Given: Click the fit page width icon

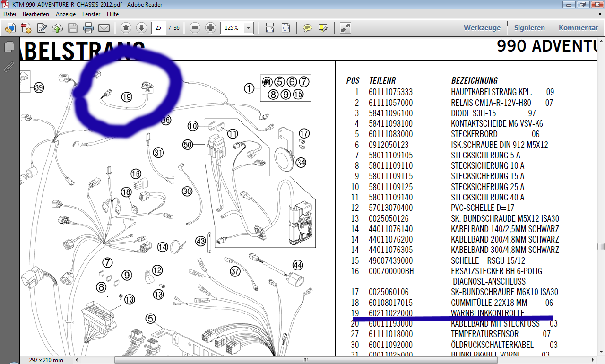Looking at the screenshot, I should point(270,28).
